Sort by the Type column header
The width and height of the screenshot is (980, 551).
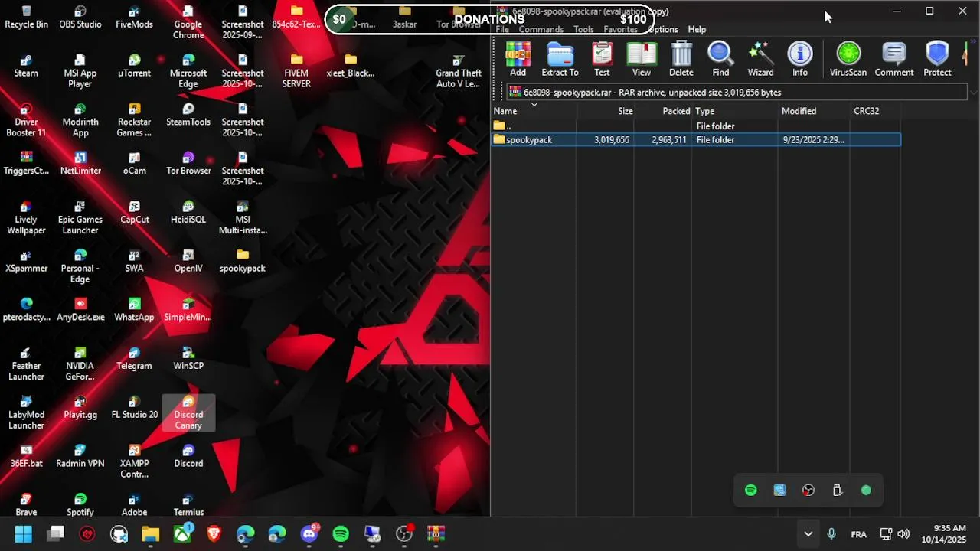734,111
